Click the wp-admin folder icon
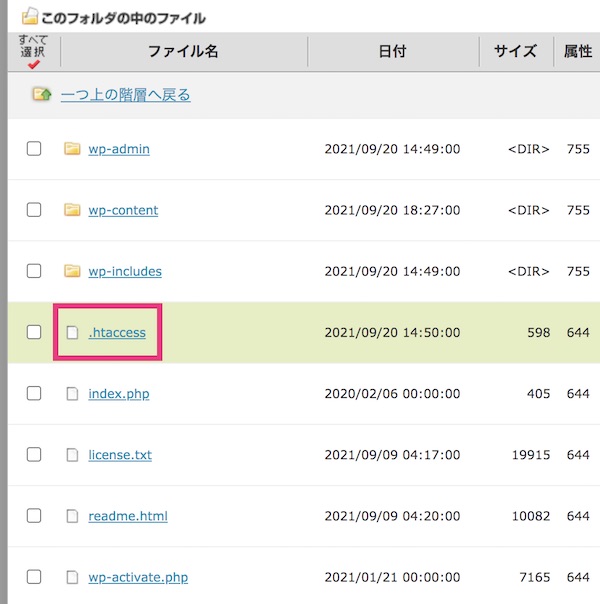 (72, 149)
